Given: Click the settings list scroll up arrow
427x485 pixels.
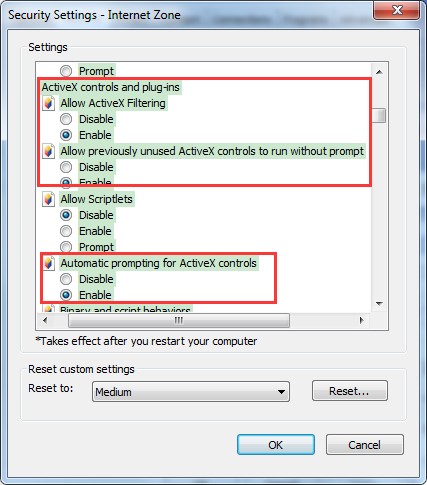Looking at the screenshot, I should coord(379,72).
